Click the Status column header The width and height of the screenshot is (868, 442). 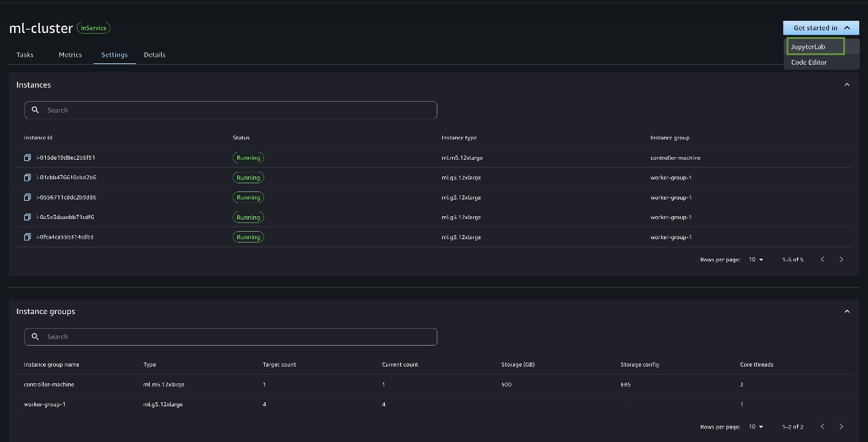point(241,137)
